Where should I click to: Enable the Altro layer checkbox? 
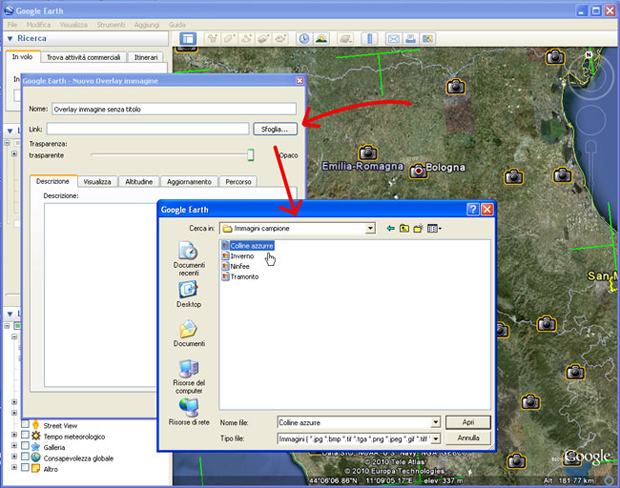pos(25,467)
